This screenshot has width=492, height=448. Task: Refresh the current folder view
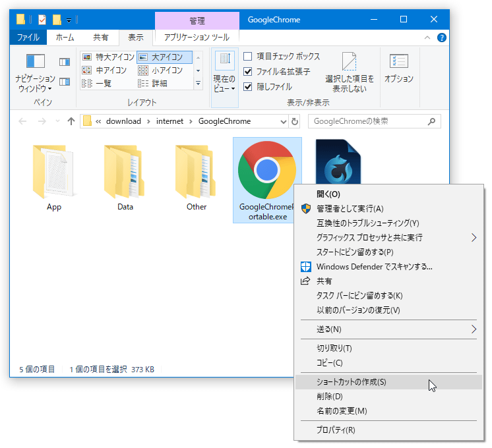294,121
